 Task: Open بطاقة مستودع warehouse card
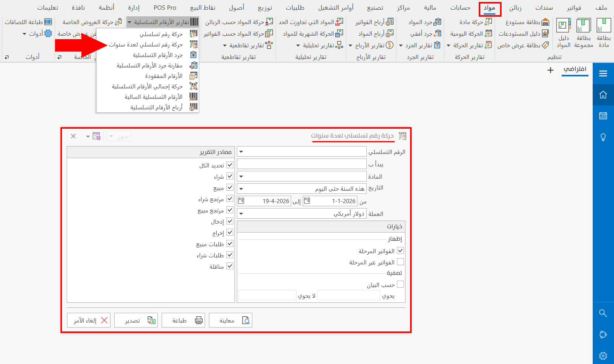527,22
